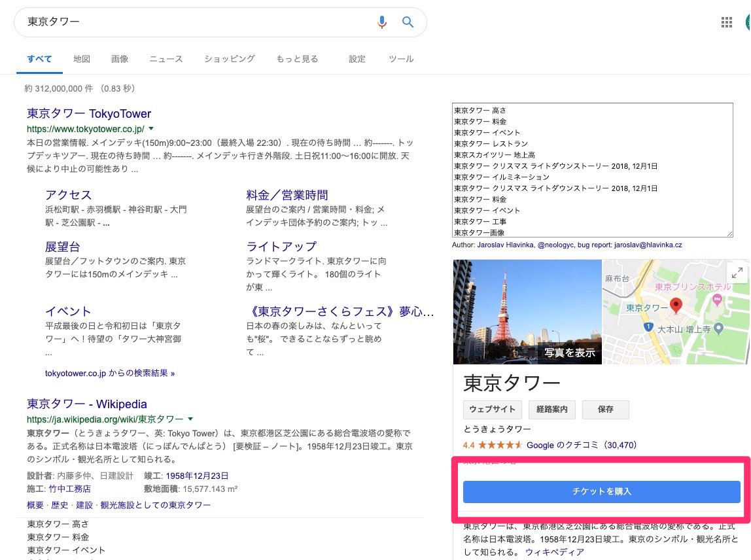
Task: Open the Google apps grid icon
Action: click(x=727, y=22)
